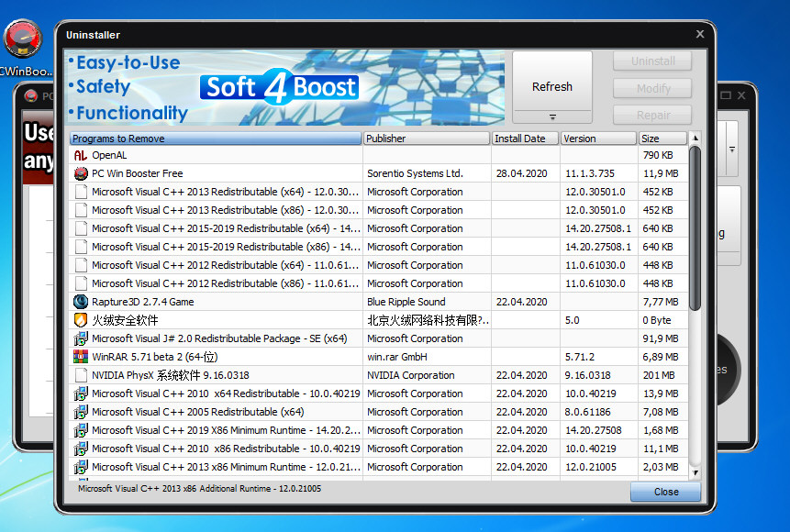Click the Blue Ripple Sound publisher cell
Viewport: 790px width, 532px height.
[x=406, y=302]
